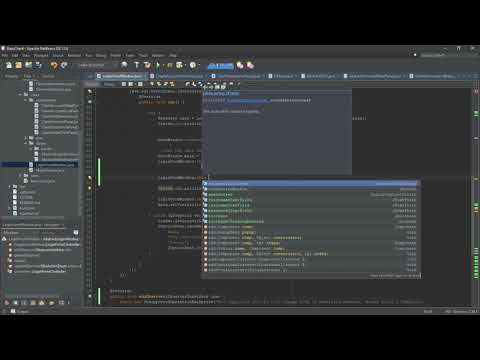Switch to the Source editor view

coord(92,84)
